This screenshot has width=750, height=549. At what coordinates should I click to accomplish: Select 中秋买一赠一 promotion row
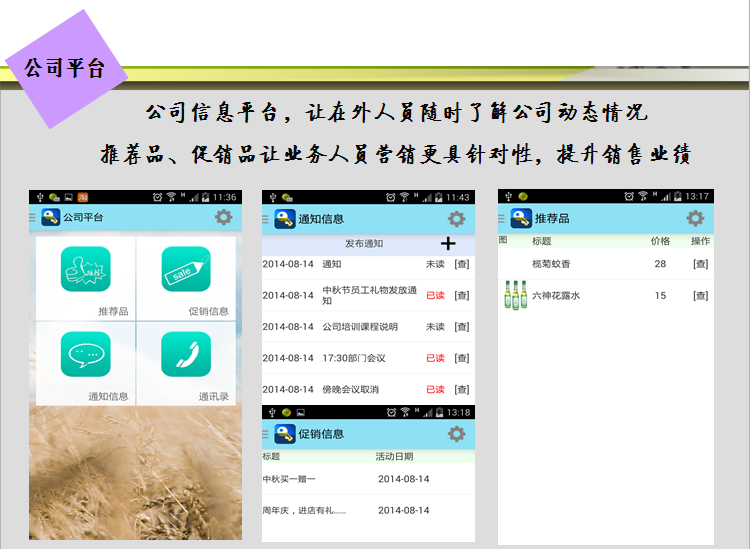tap(368, 479)
